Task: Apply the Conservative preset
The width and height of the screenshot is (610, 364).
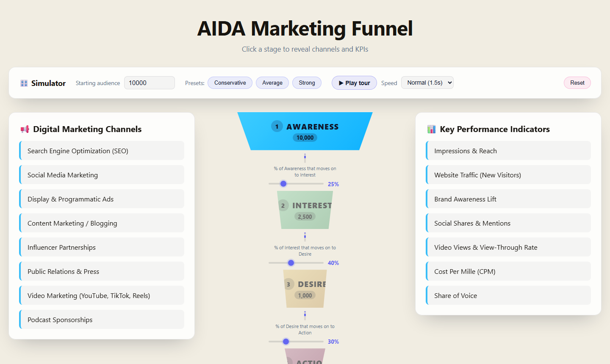Action: 230,83
